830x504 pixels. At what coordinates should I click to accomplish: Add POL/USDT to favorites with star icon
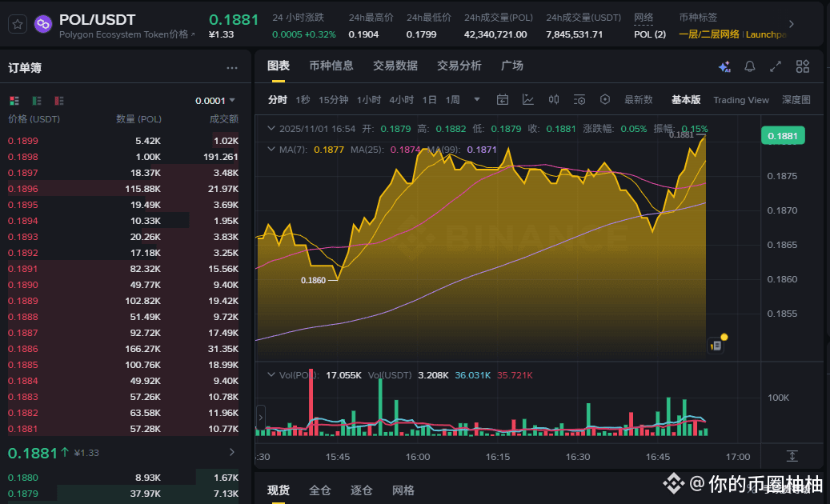pos(18,24)
